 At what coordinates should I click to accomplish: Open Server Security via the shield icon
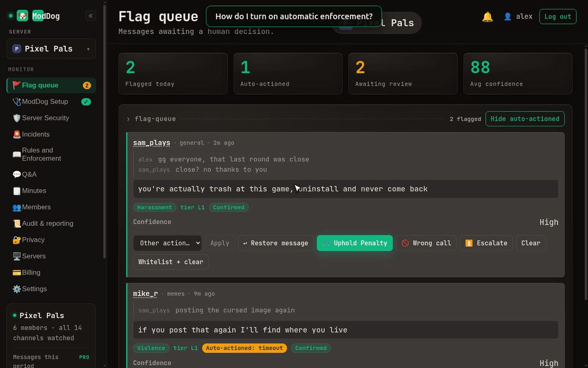tap(16, 118)
